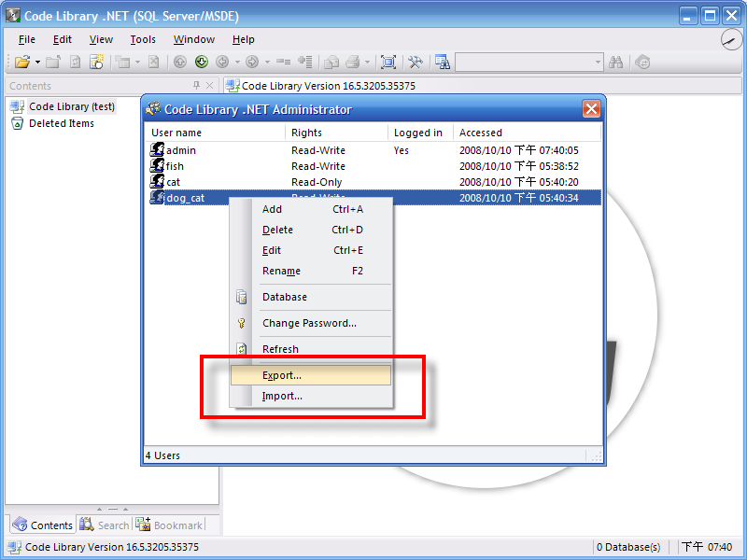Image resolution: width=747 pixels, height=560 pixels.
Task: Expand the back navigation history dropdown
Action: [x=237, y=63]
